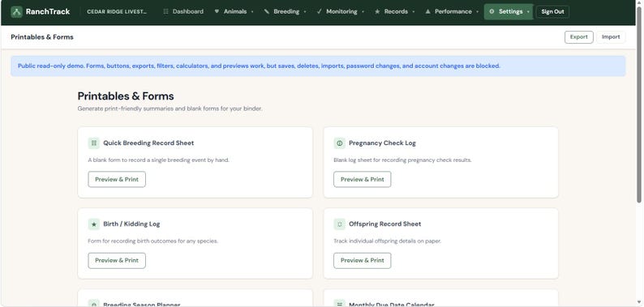Click the RanchTrack logo icon
The height and width of the screenshot is (307, 644).
pyautogui.click(x=16, y=11)
